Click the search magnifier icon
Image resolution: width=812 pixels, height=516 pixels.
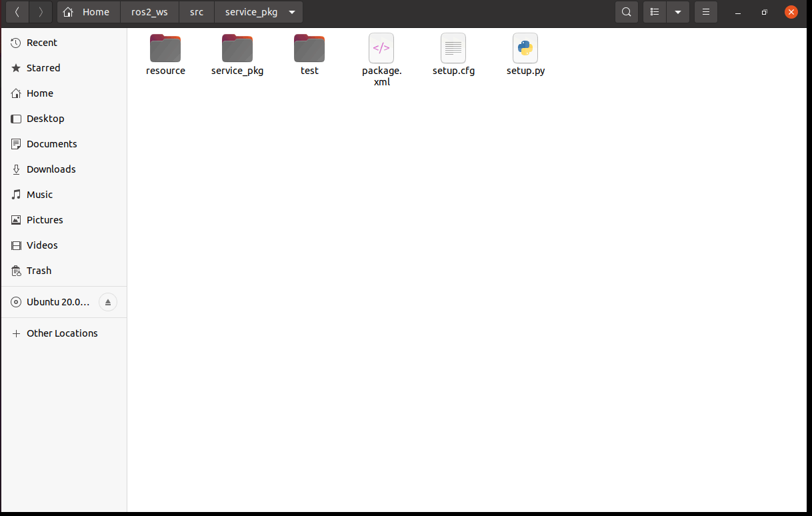pyautogui.click(x=626, y=12)
